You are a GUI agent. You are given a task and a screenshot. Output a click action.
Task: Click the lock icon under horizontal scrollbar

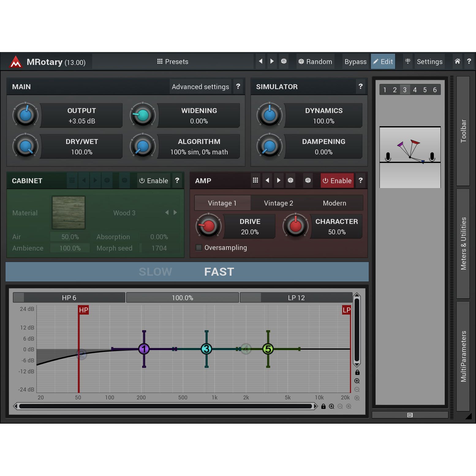click(323, 406)
